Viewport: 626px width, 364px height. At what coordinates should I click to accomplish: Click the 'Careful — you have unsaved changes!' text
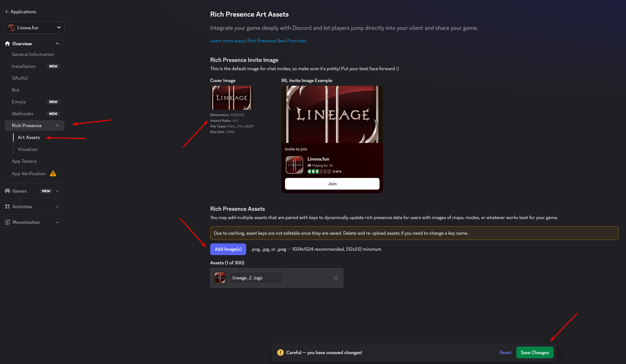click(324, 353)
